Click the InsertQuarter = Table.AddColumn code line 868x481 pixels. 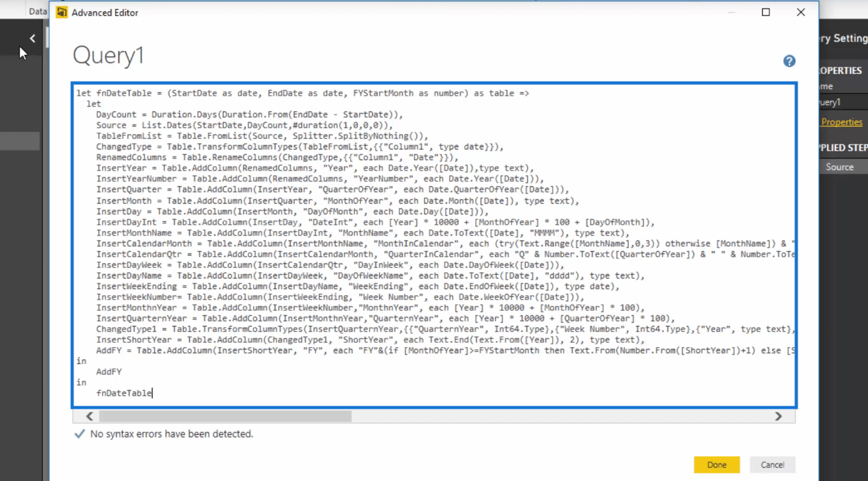click(333, 189)
